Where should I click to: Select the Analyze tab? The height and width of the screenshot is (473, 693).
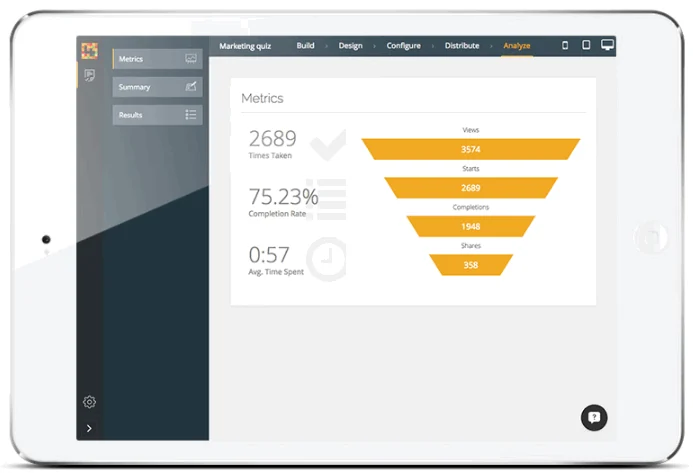[x=517, y=46]
